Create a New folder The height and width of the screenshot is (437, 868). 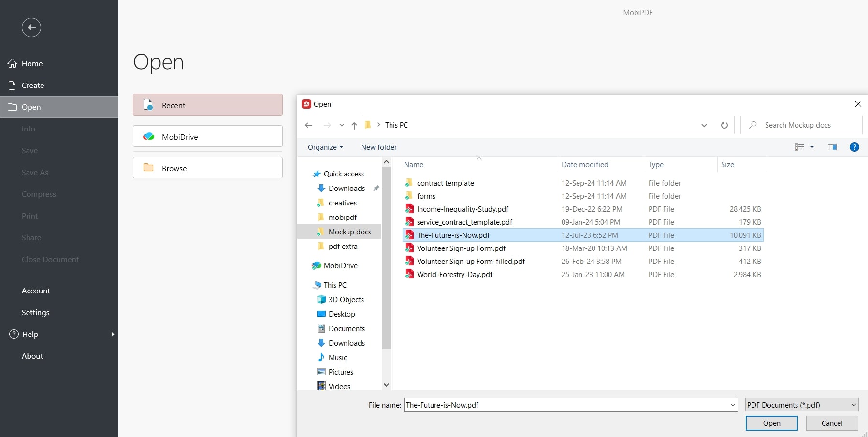pos(379,147)
